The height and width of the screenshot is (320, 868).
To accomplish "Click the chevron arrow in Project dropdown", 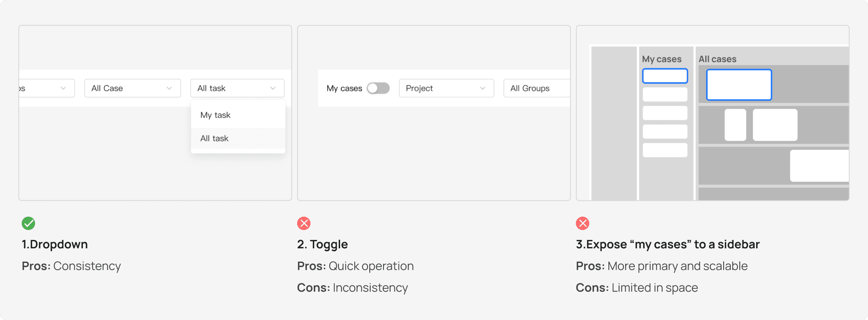I will (482, 88).
